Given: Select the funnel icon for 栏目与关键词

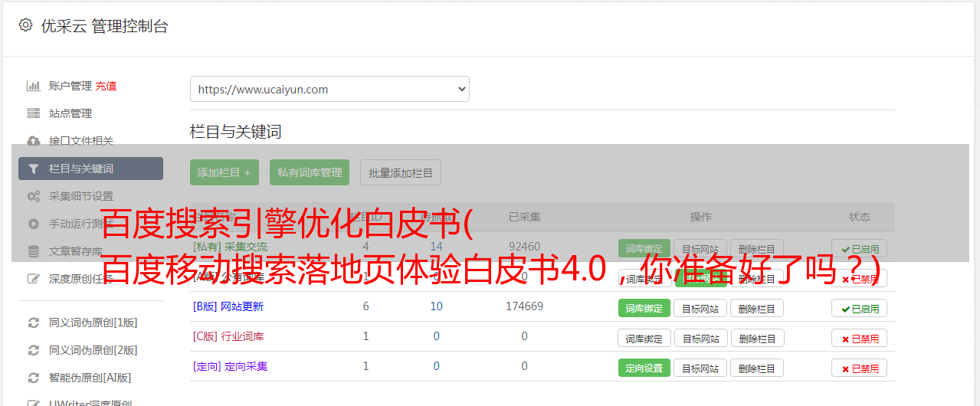Looking at the screenshot, I should coord(33,169).
